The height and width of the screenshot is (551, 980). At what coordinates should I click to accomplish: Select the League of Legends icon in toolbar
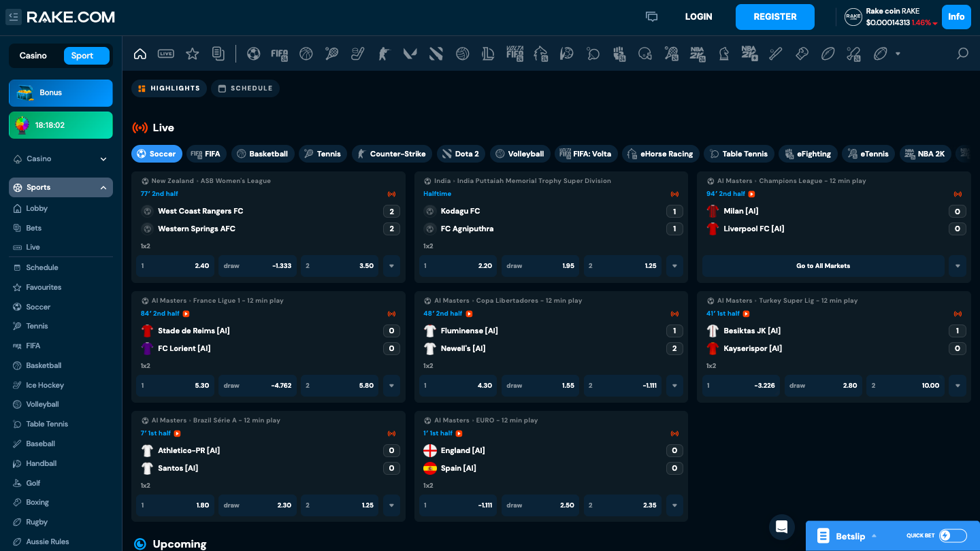pos(488,54)
